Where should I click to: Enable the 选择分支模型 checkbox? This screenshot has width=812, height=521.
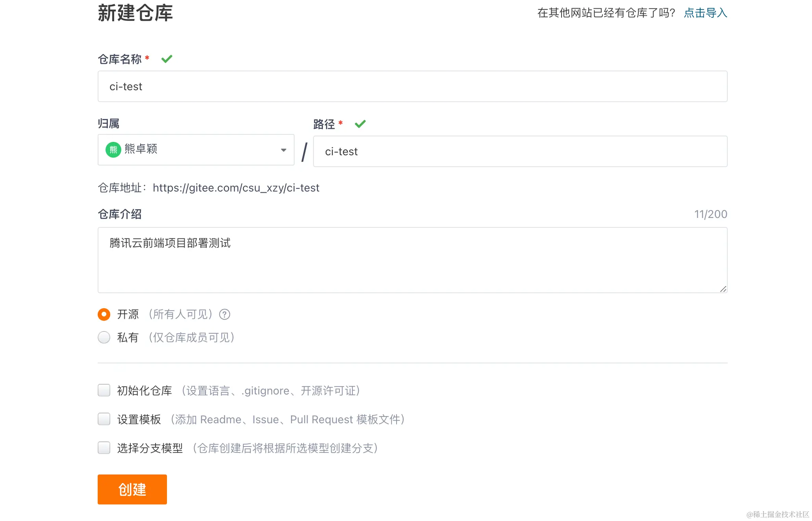tap(104, 448)
